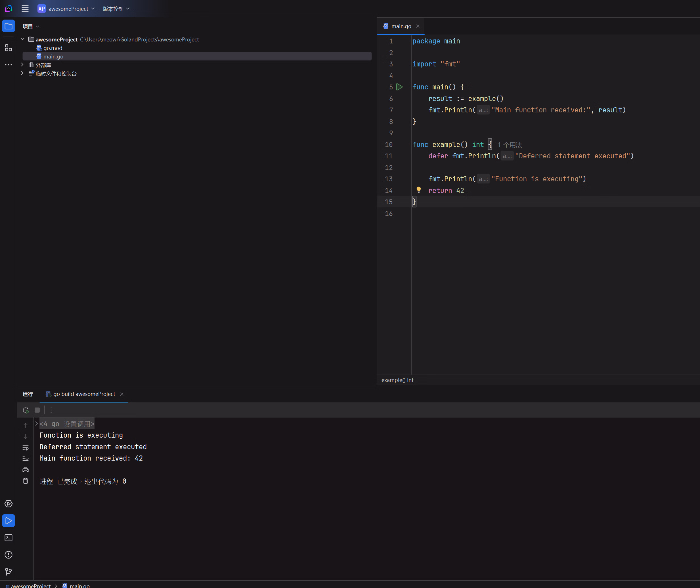Select go.mod in the project tree
The width and height of the screenshot is (700, 588).
tap(53, 48)
